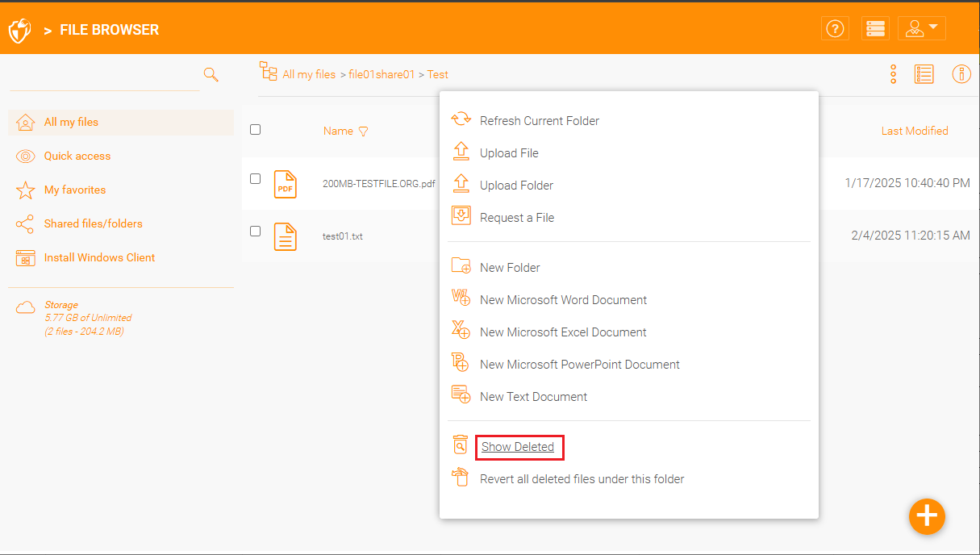
Task: Choose Upload Folder from menu
Action: (516, 186)
